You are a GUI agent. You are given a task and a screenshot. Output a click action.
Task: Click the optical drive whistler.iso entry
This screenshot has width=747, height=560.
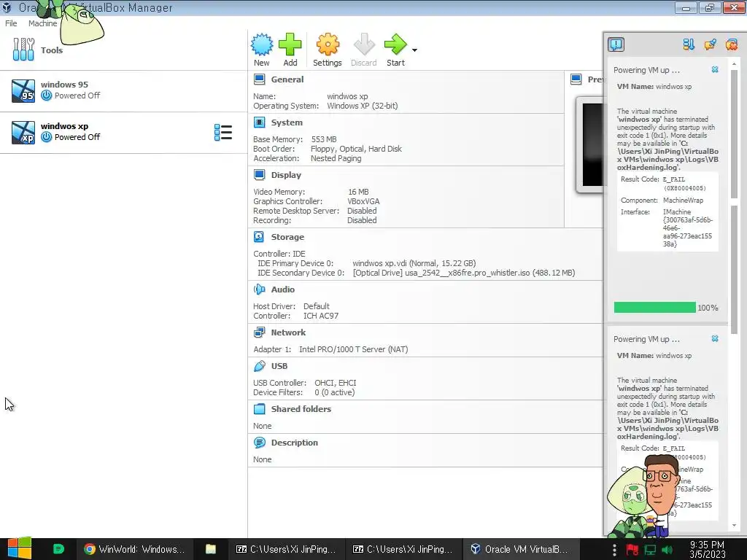[463, 273]
